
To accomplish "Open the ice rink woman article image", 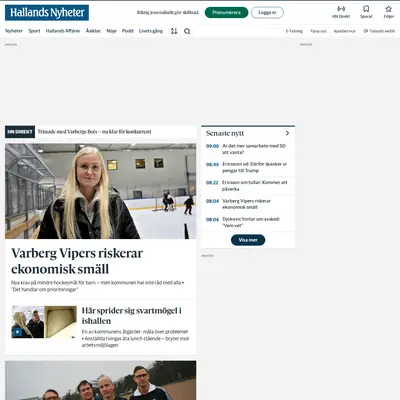I will click(100, 191).
